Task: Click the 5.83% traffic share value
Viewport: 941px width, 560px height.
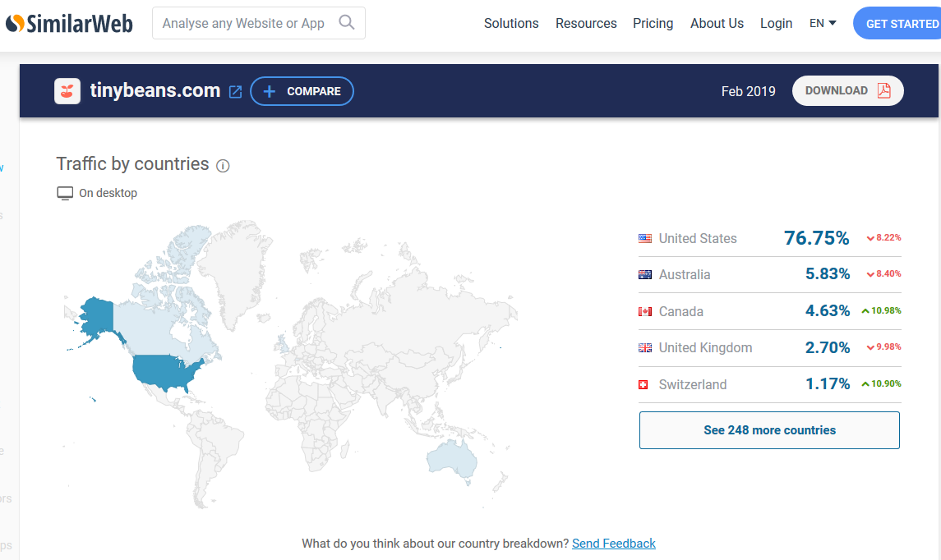Action: point(827,274)
